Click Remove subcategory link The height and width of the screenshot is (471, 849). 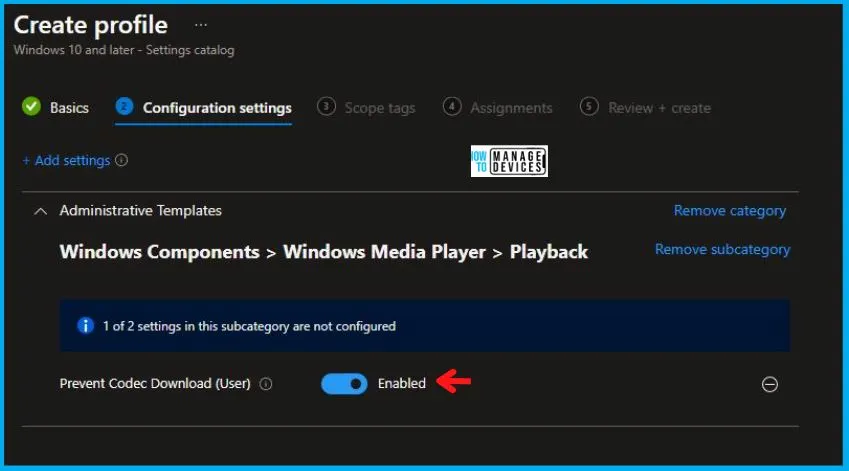coord(722,250)
